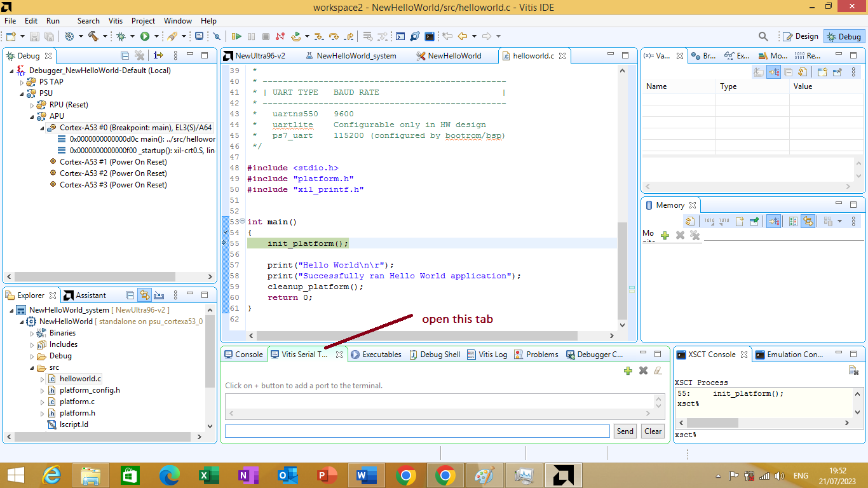Open the Search magnifier icon
This screenshot has height=488, width=868.
click(764, 36)
